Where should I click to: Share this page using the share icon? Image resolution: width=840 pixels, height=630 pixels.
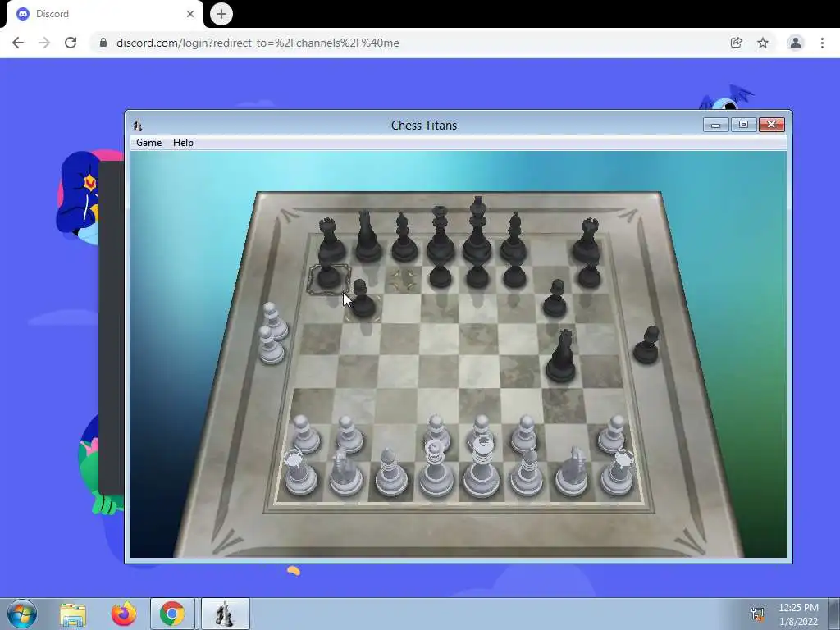(x=736, y=43)
